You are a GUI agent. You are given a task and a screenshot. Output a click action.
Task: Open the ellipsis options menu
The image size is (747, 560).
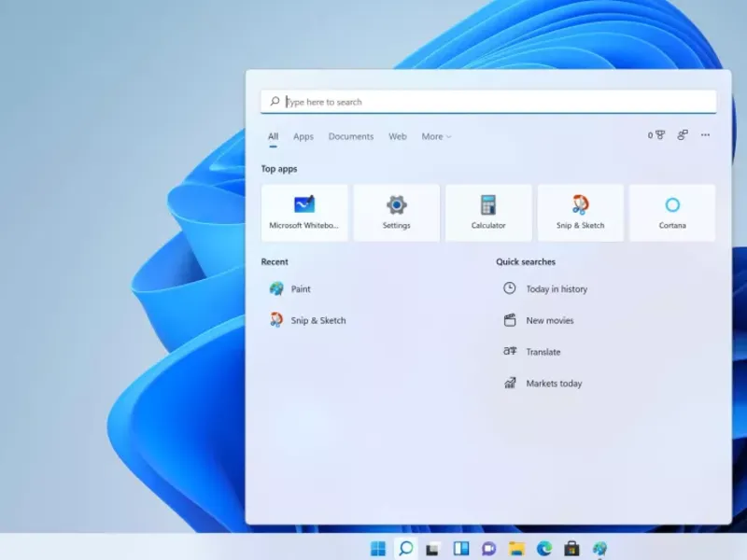coord(705,135)
